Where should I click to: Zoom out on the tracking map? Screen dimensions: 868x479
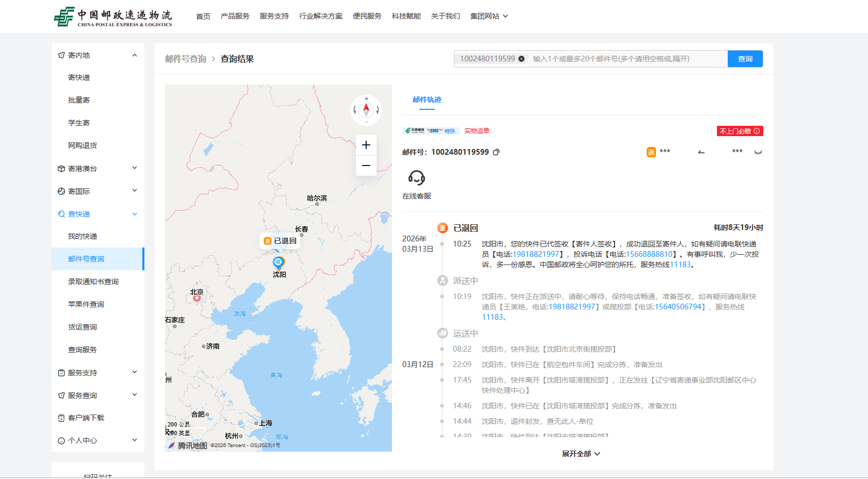[366, 166]
